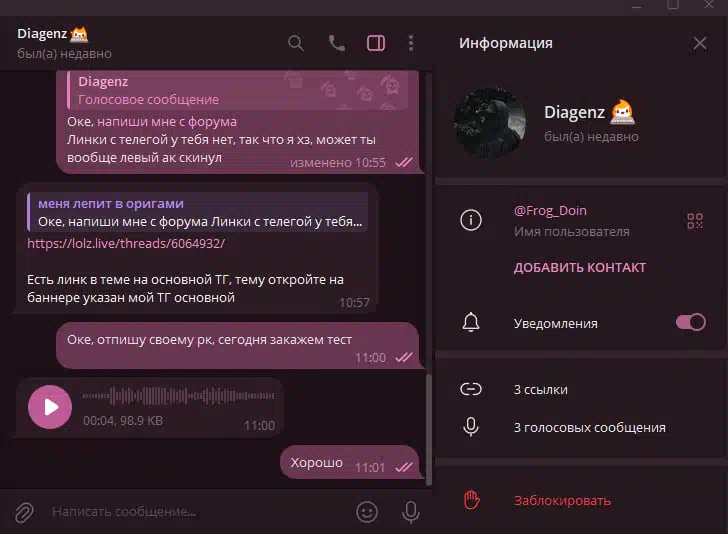The image size is (728, 534).
Task: Click the attach file paperclip icon
Action: [x=25, y=512]
